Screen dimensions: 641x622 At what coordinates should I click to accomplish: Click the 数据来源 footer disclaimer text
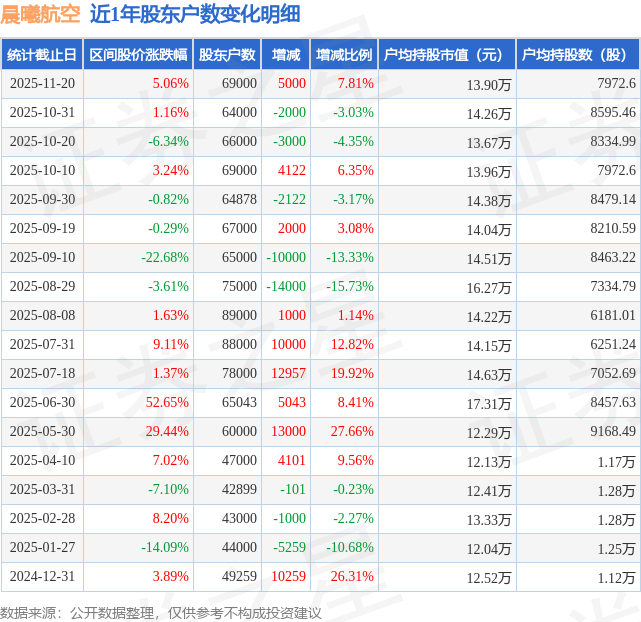tap(161, 611)
